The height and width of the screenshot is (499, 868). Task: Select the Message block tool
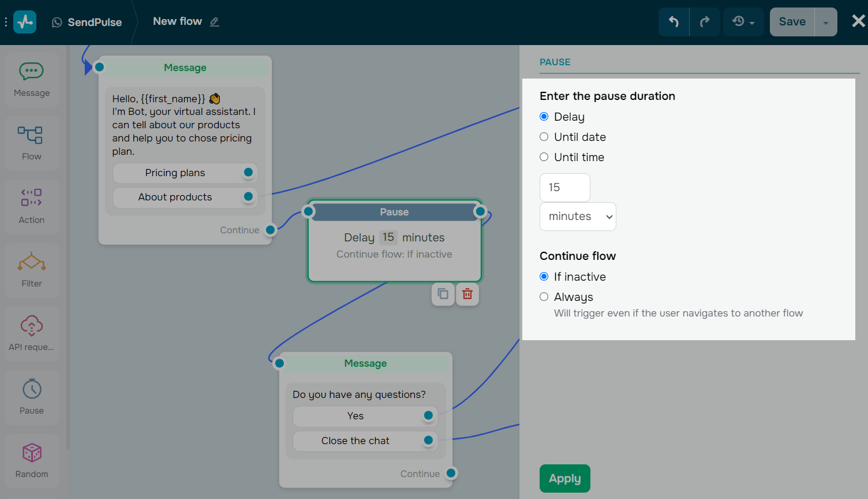(x=31, y=79)
